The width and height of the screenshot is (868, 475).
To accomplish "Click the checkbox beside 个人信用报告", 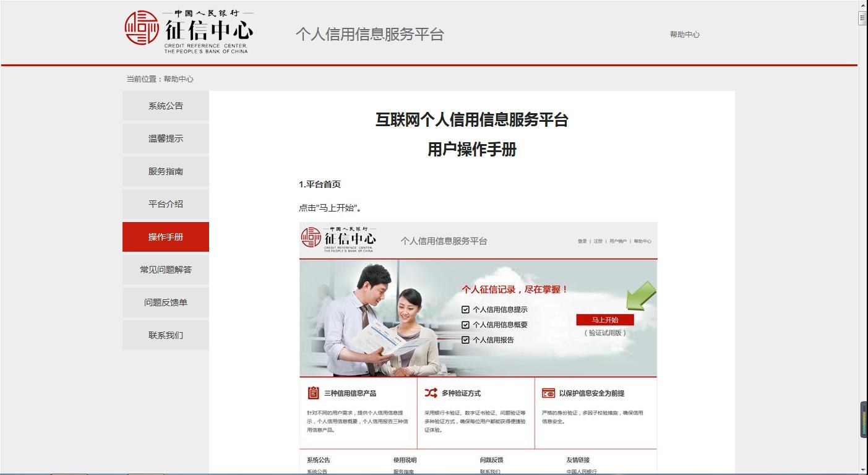I will pyautogui.click(x=465, y=340).
